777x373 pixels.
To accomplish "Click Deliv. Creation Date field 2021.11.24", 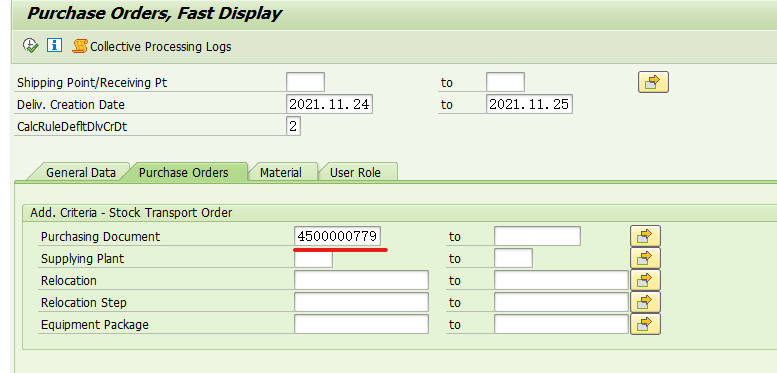I will [330, 105].
